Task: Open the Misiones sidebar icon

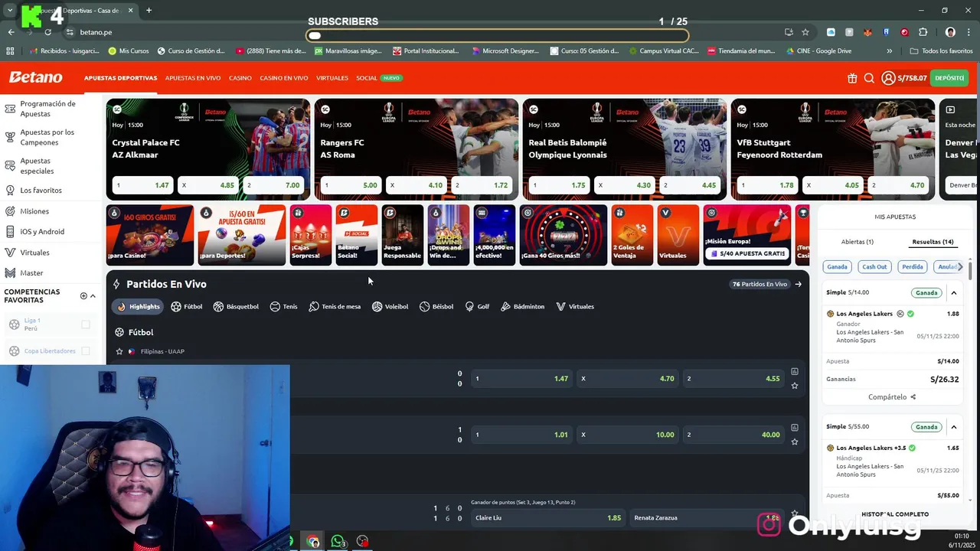Action: click(x=11, y=211)
